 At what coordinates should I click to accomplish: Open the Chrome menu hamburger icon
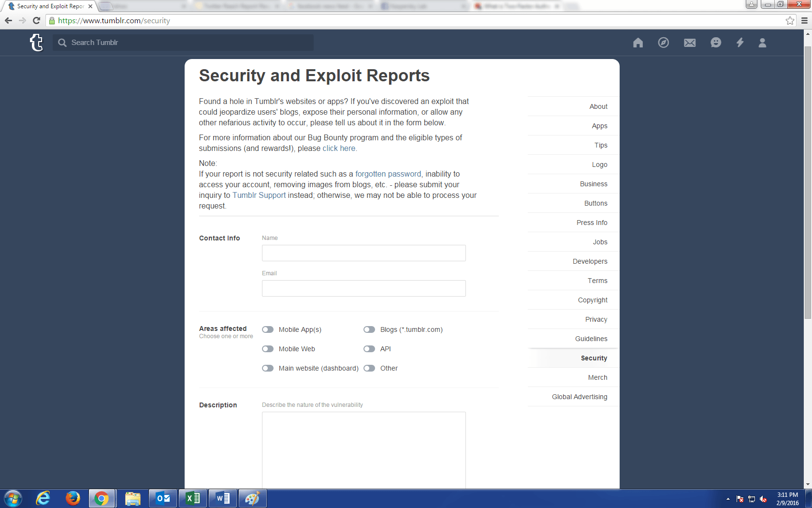point(804,20)
